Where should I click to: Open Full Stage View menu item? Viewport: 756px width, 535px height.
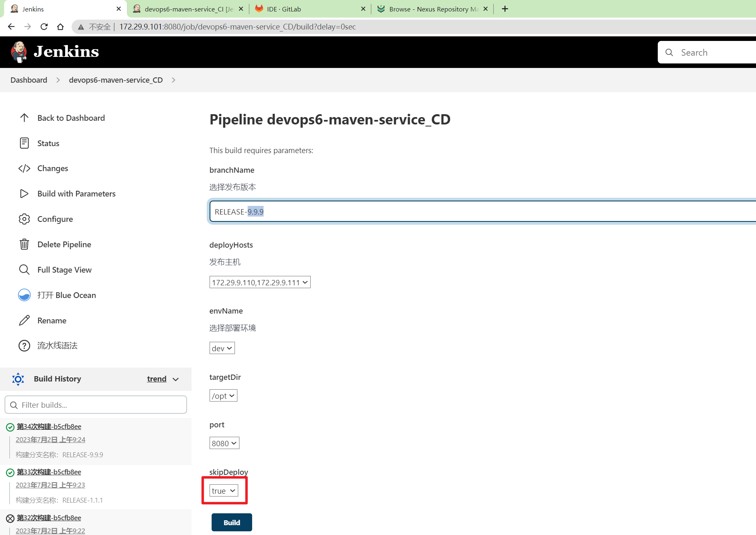pos(64,270)
